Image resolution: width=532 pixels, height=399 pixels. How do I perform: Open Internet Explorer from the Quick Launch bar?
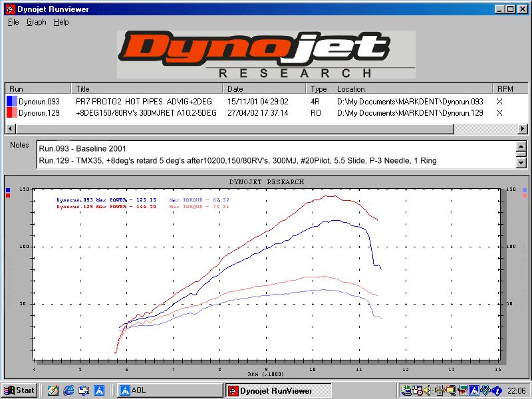click(68, 390)
